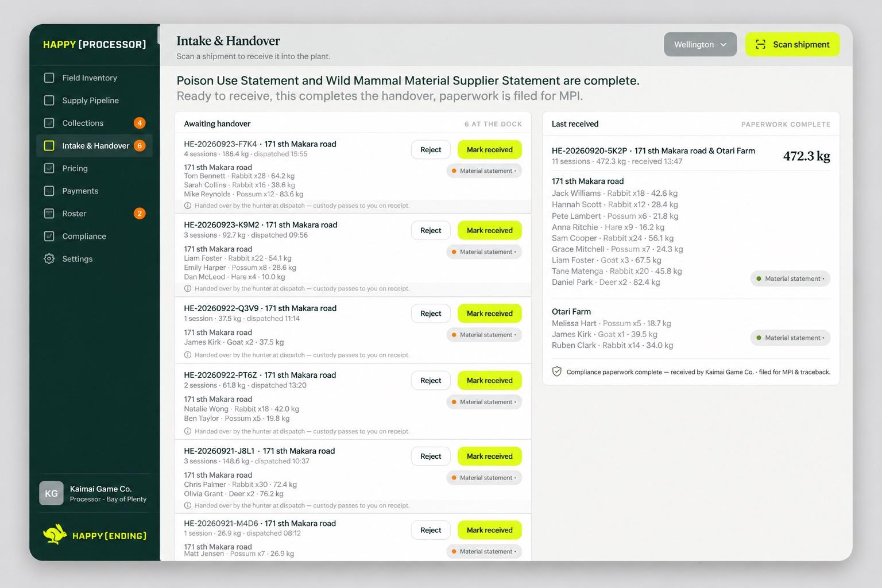Screen dimensions: 882x588
Task: Select Intake & Handover menu item
Action: [x=94, y=146]
